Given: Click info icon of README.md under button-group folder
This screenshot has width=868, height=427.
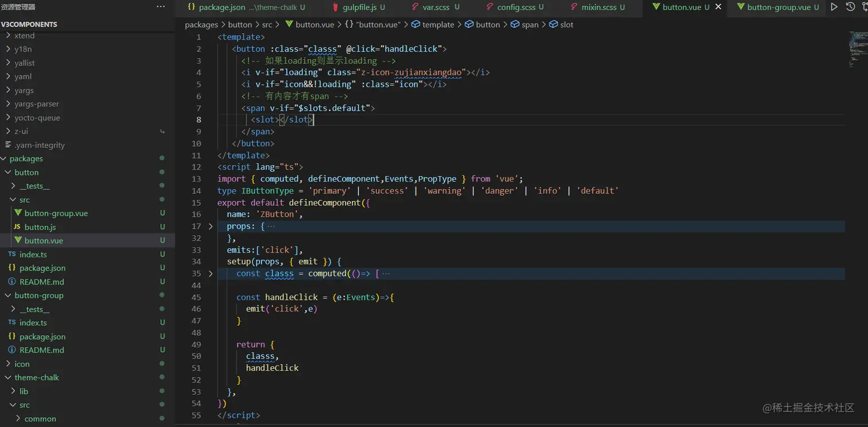Looking at the screenshot, I should pyautogui.click(x=12, y=350).
